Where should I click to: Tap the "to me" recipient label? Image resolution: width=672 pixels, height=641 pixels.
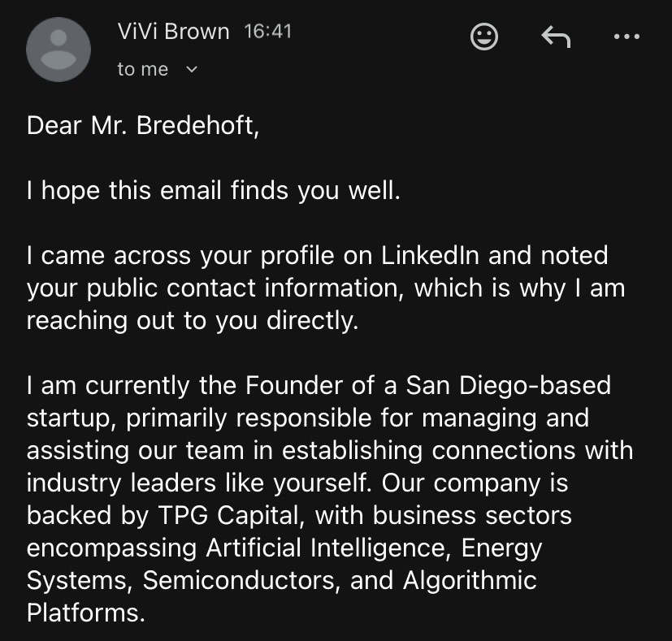pyautogui.click(x=142, y=70)
